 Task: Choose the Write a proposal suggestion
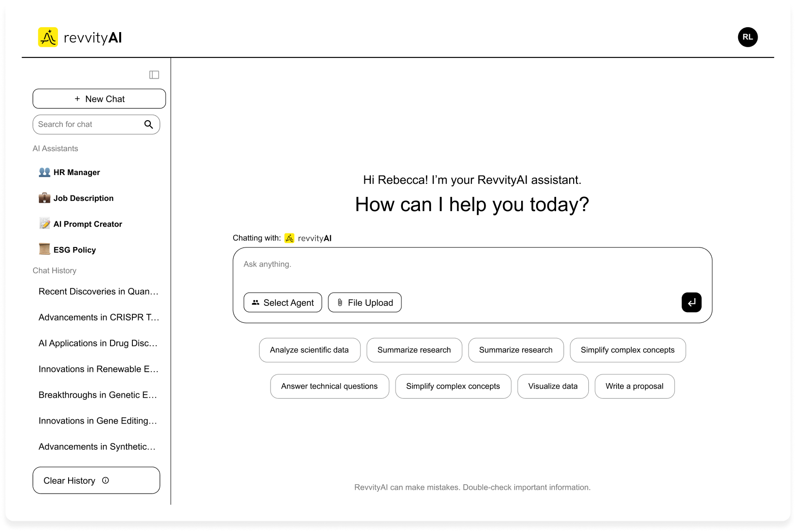(634, 386)
